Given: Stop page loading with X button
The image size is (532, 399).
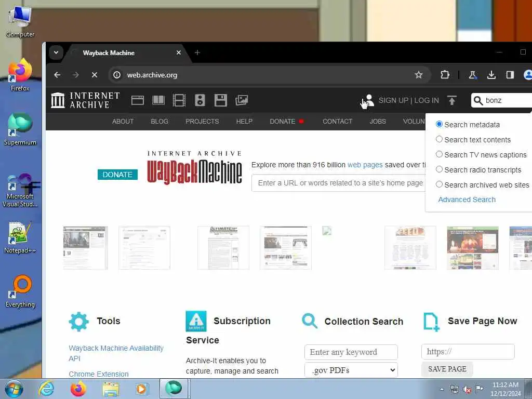Looking at the screenshot, I should pyautogui.click(x=95, y=75).
